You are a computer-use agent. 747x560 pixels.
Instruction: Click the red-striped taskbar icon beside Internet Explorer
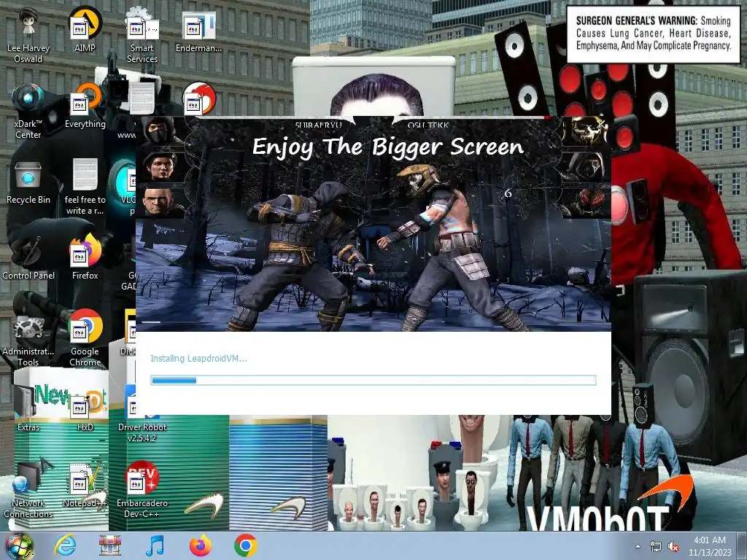pos(110,546)
